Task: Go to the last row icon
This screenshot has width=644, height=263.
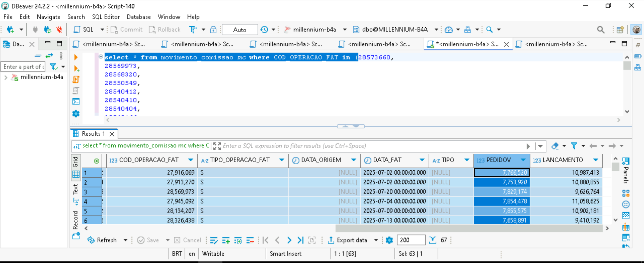Action: (301, 240)
